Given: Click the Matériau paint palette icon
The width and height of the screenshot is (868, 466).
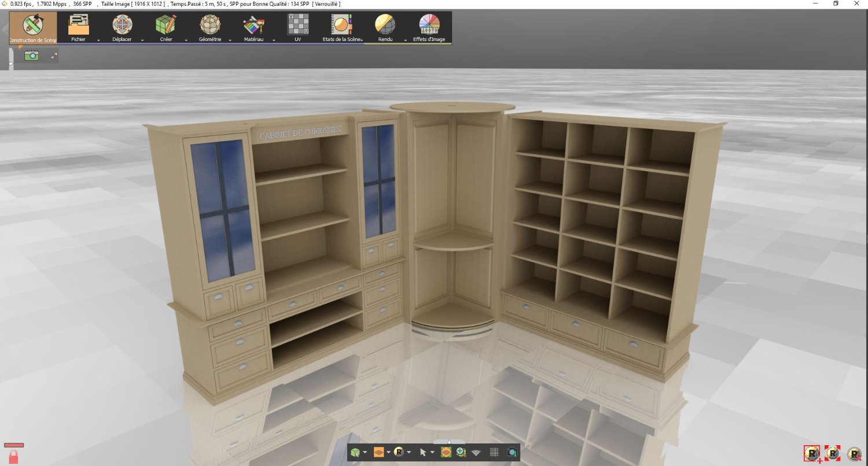Looking at the screenshot, I should [x=254, y=25].
